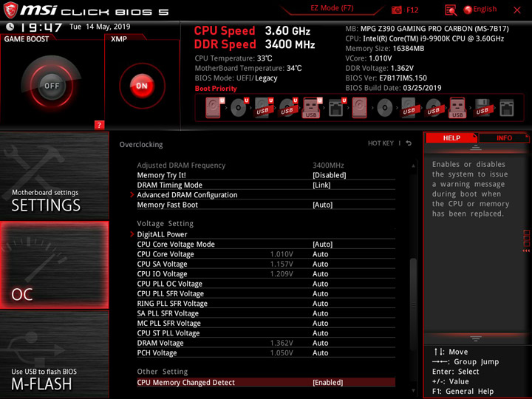
Task: Click the date Tue 14 May, 2019
Action: click(100, 27)
